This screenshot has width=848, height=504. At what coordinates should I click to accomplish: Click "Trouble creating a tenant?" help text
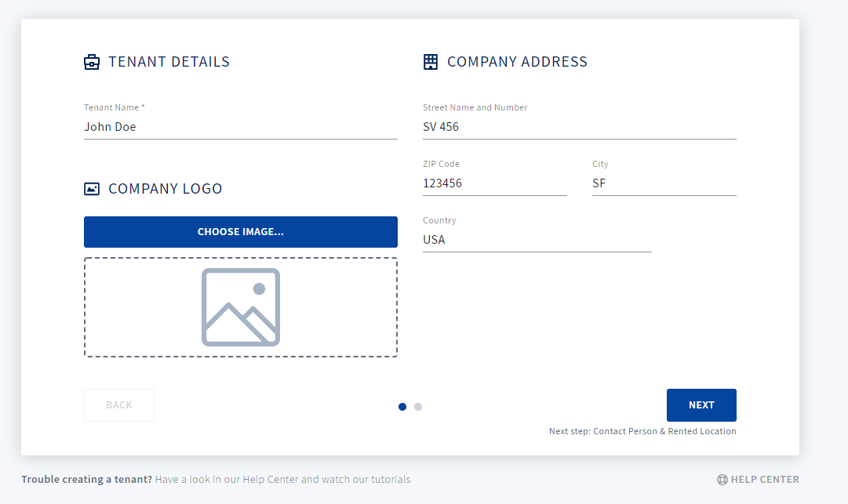point(86,480)
